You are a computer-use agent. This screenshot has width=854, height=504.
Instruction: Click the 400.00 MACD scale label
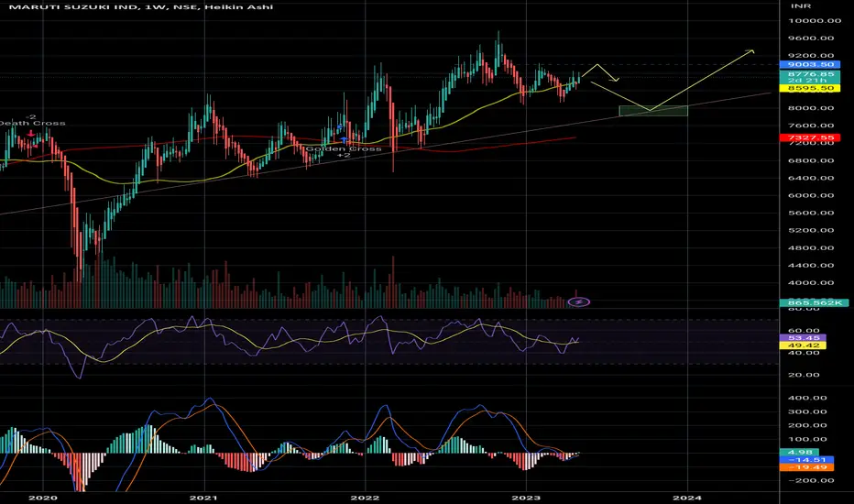pyautogui.click(x=807, y=398)
